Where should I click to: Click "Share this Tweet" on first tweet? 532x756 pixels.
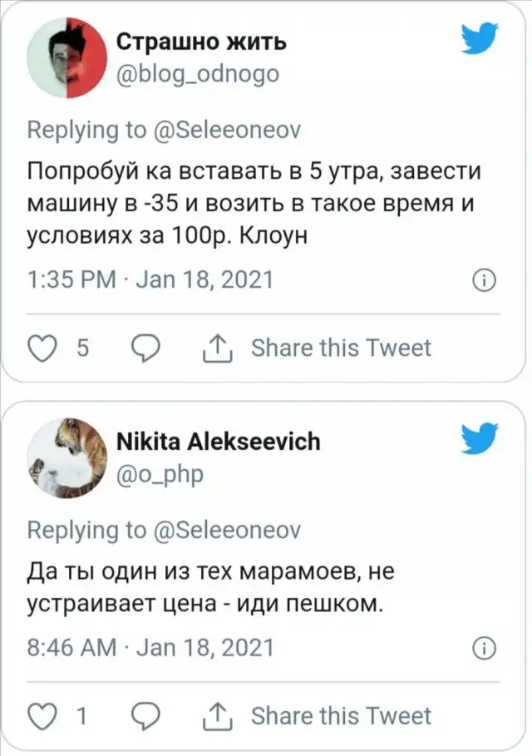click(341, 348)
